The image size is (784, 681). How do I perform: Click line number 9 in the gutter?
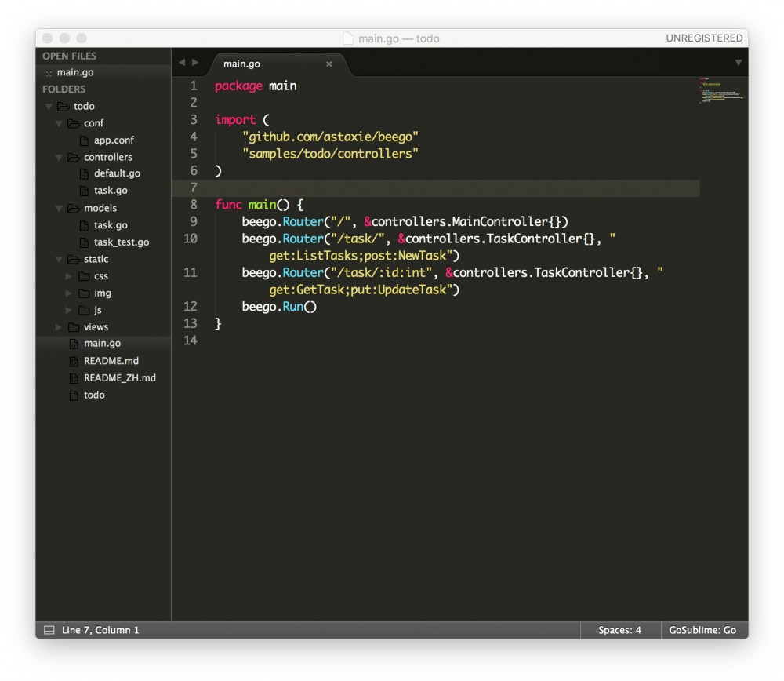pyautogui.click(x=194, y=222)
